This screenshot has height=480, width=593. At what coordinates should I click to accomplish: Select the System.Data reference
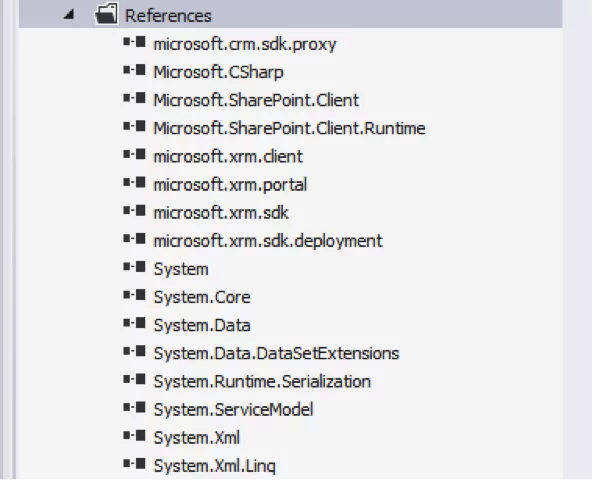pyautogui.click(x=202, y=325)
